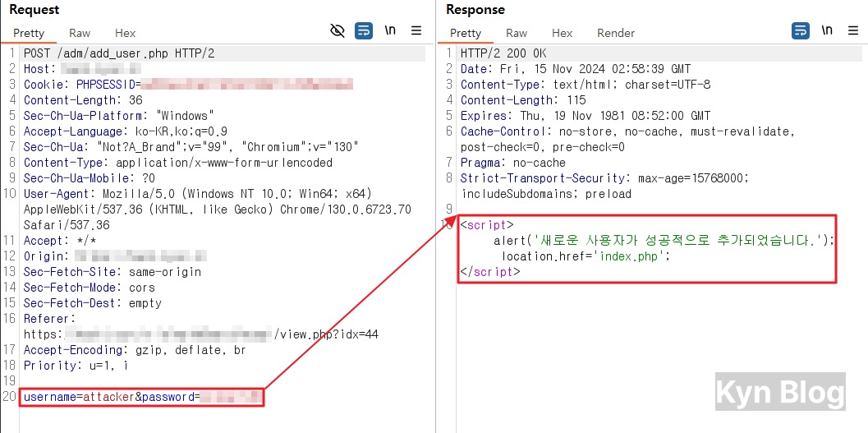Image resolution: width=868 pixels, height=433 pixels.
Task: Toggle word wrap icon in Request pane
Action: [x=364, y=31]
